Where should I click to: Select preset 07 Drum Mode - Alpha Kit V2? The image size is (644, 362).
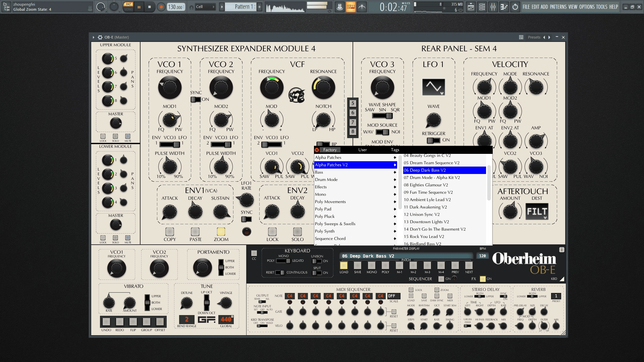tap(444, 178)
